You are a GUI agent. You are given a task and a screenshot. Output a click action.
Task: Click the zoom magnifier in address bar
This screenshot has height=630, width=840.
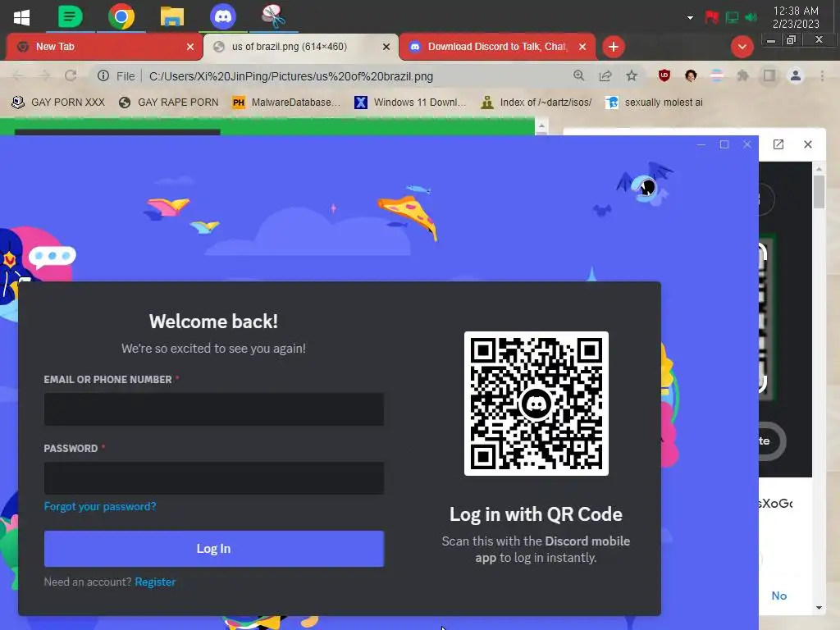tap(578, 75)
